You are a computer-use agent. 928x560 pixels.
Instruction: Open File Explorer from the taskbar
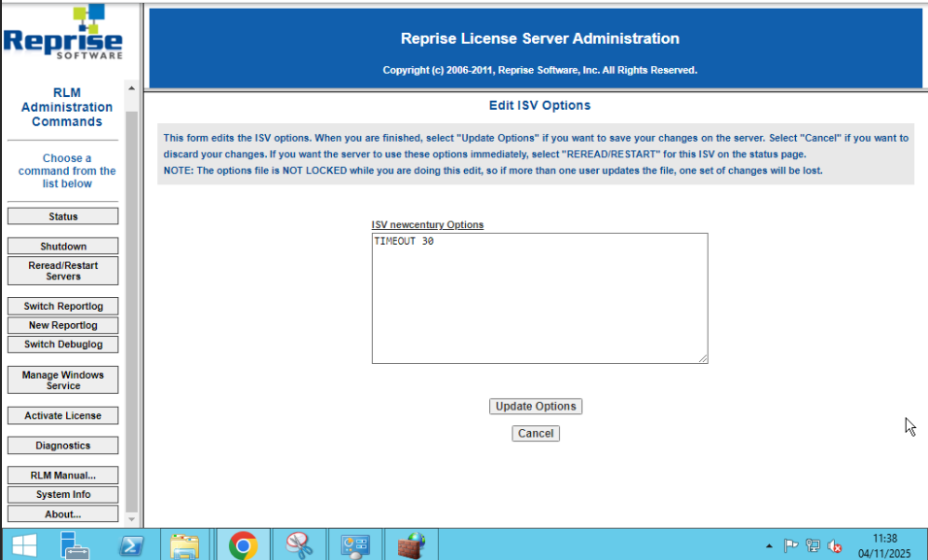click(184, 544)
